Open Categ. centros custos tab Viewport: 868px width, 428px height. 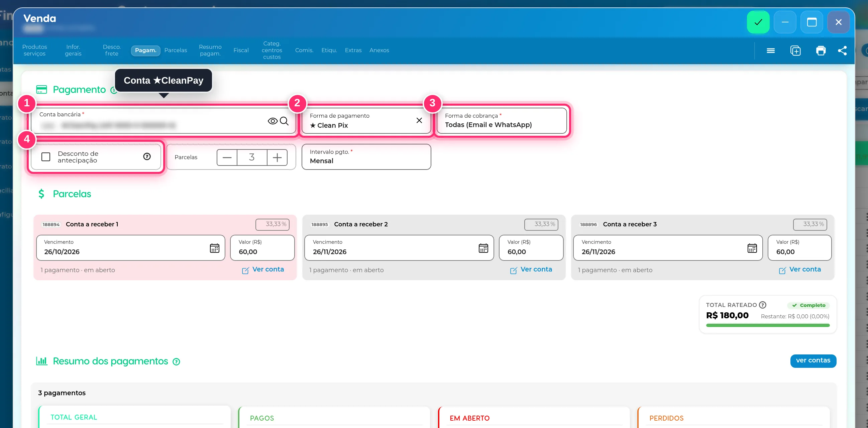[x=272, y=50]
